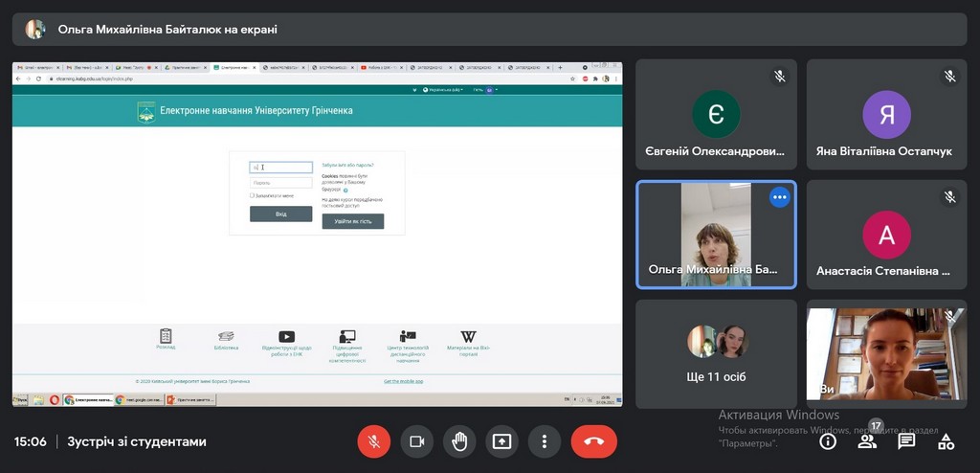Show the participants list panel
Viewport: 980px width, 473px height.
click(867, 441)
